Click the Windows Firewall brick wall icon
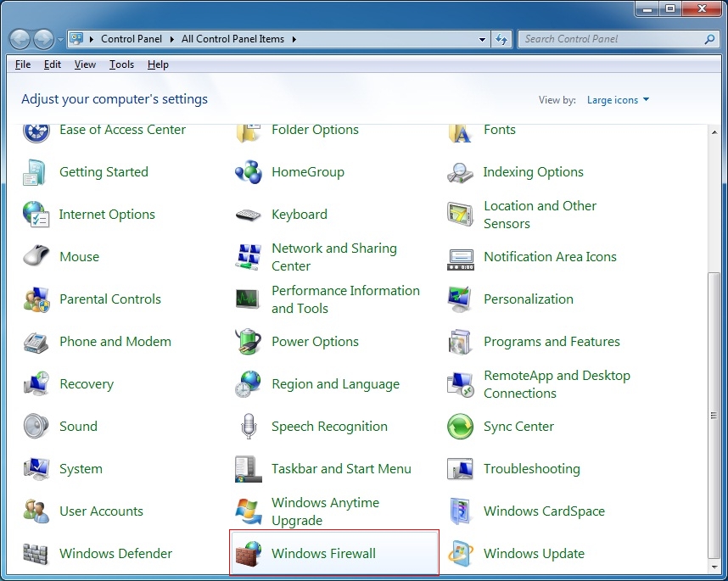Image resolution: width=728 pixels, height=581 pixels. click(248, 554)
